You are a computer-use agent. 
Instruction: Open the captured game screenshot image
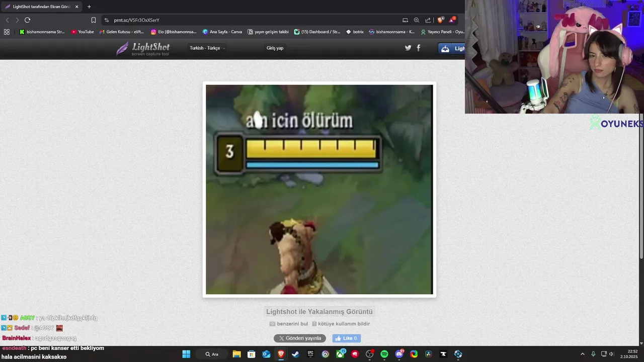(x=319, y=190)
